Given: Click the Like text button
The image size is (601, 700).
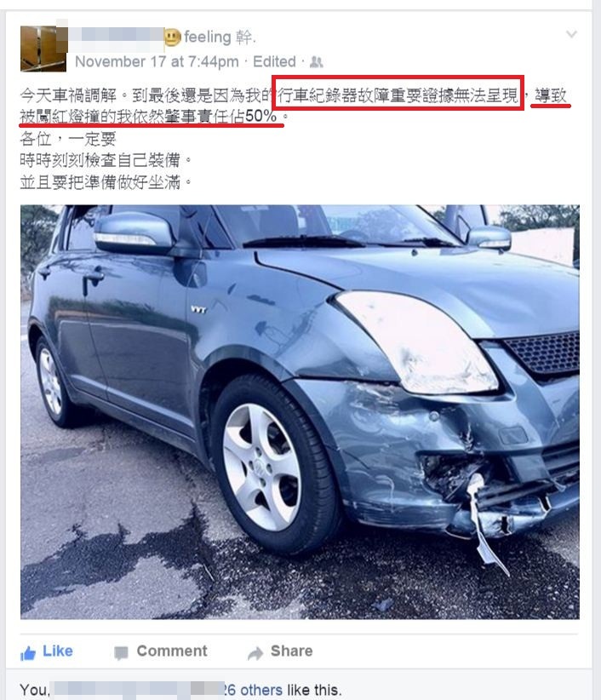Looking at the screenshot, I should (x=58, y=651).
